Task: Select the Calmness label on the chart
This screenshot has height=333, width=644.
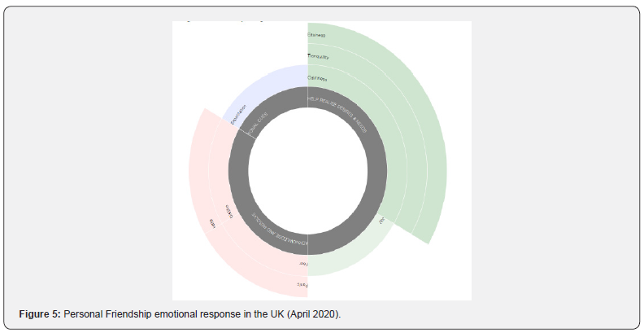Action: click(x=318, y=77)
